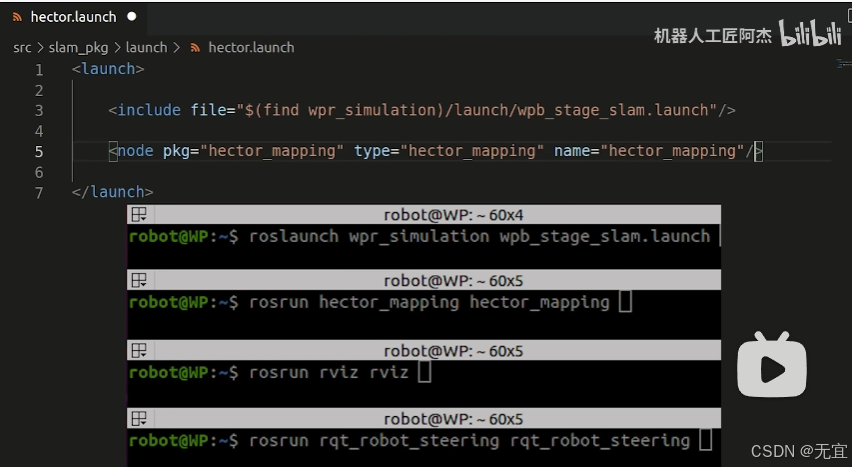Viewport: 852px width, 467px height.
Task: Click the title bar above the rosrun hector_mapping command
Action: click(x=424, y=281)
